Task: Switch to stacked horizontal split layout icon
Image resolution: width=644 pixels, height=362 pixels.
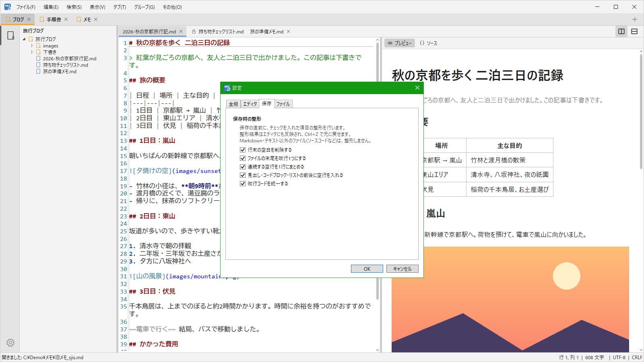Action: 634,31
